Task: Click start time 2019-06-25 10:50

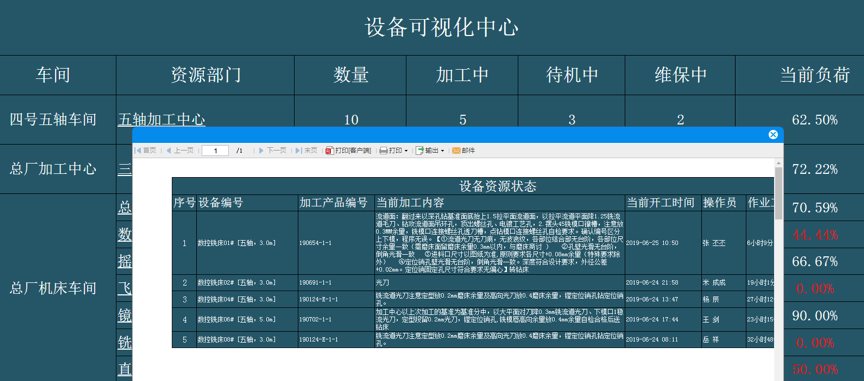Action: point(652,243)
